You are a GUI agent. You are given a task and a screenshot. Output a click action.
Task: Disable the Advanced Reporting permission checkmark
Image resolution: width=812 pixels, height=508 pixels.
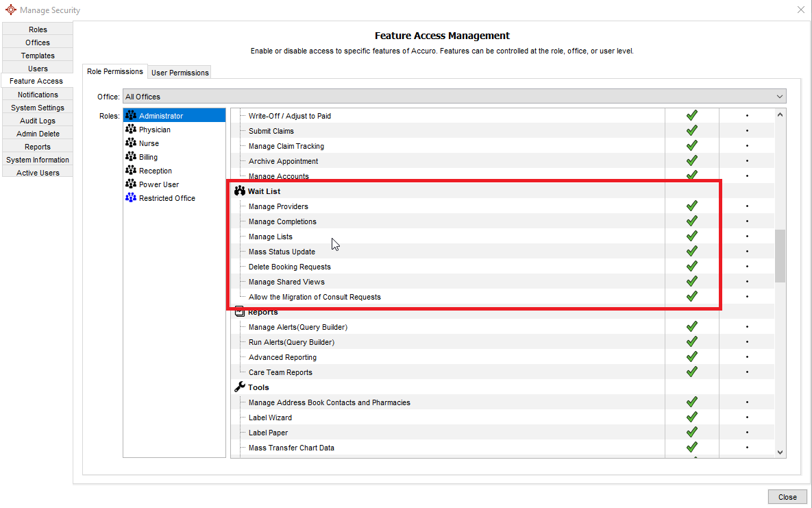pos(691,357)
